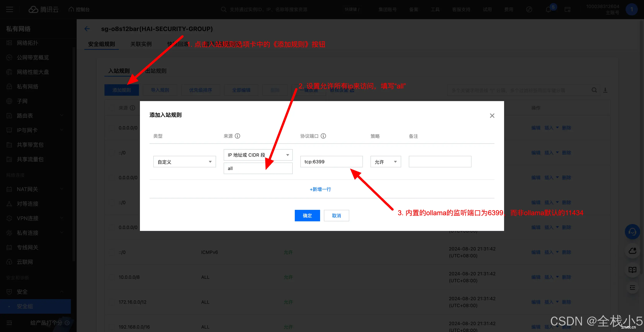The width and height of the screenshot is (644, 332).
Task: Select 安全组 in sidebar
Action: pos(35,306)
